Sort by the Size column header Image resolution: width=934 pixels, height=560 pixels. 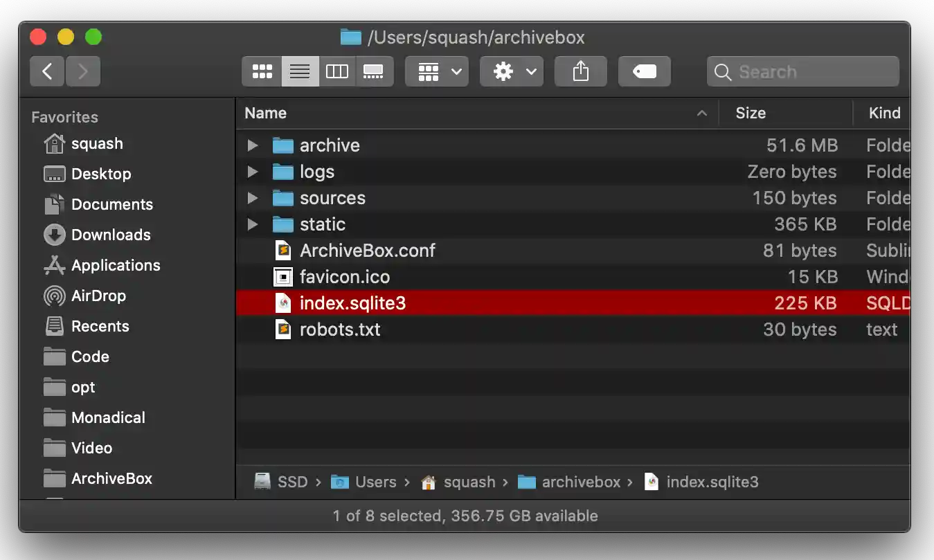pos(786,113)
